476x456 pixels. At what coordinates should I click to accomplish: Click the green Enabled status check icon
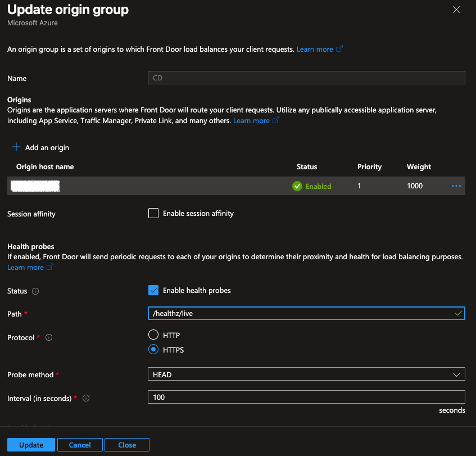[297, 186]
